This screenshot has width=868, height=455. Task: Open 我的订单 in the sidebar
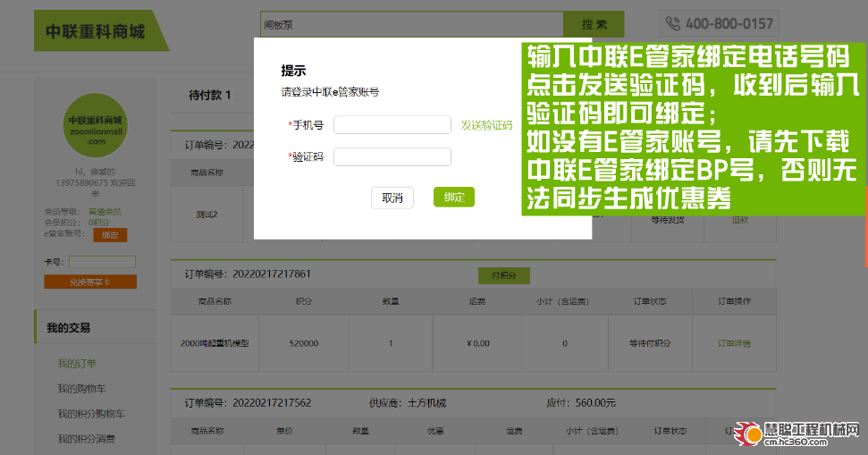[77, 364]
